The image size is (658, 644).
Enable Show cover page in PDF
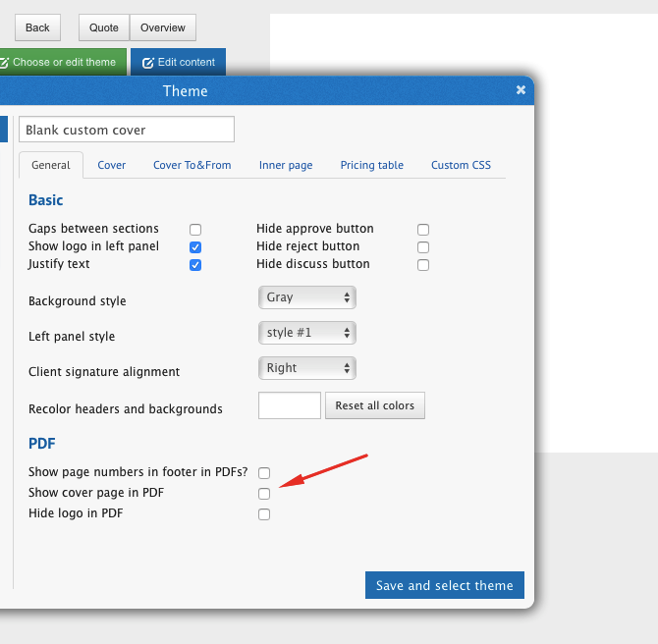coord(264,494)
